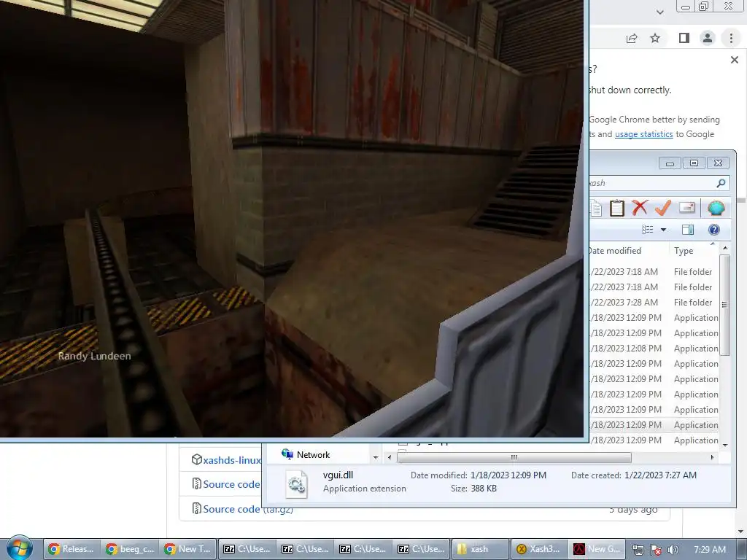
Task: Click the Xash3D game viewport
Action: (292, 218)
